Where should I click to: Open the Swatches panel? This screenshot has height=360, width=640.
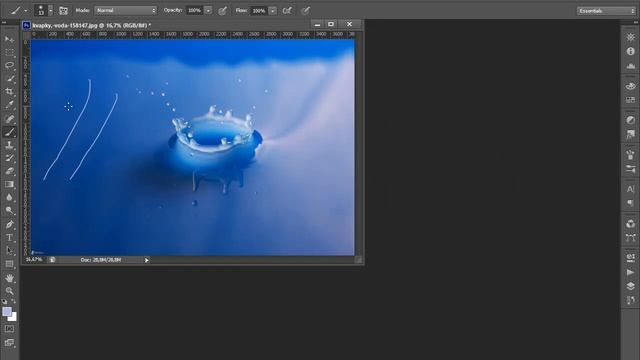(x=631, y=100)
